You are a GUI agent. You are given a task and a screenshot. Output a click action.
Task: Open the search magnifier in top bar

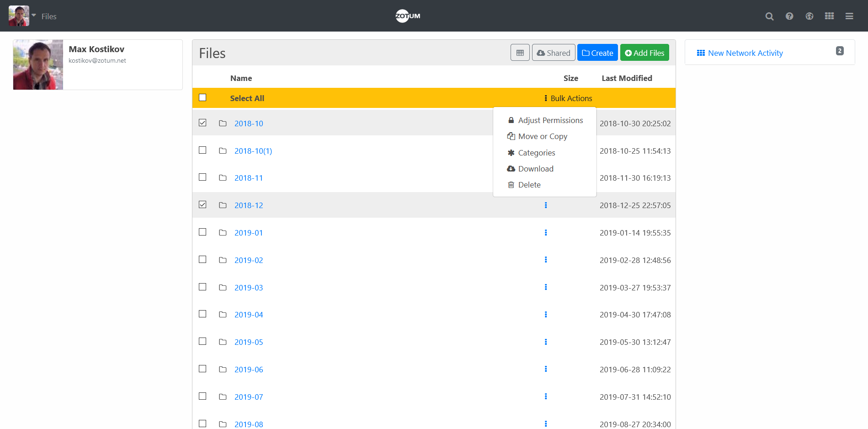(769, 16)
